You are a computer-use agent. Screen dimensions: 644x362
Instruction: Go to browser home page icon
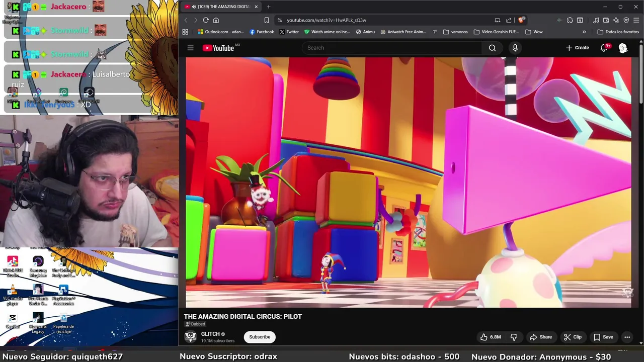point(216,20)
